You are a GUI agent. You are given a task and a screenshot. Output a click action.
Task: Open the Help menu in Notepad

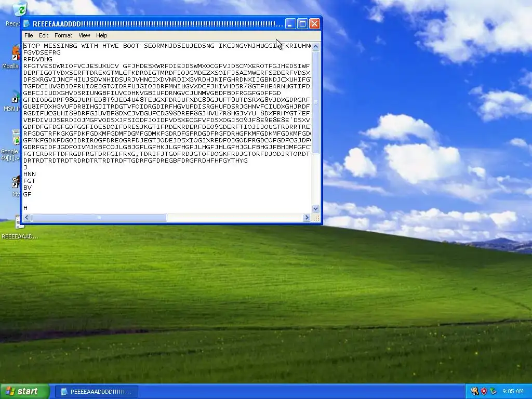pyautogui.click(x=101, y=35)
